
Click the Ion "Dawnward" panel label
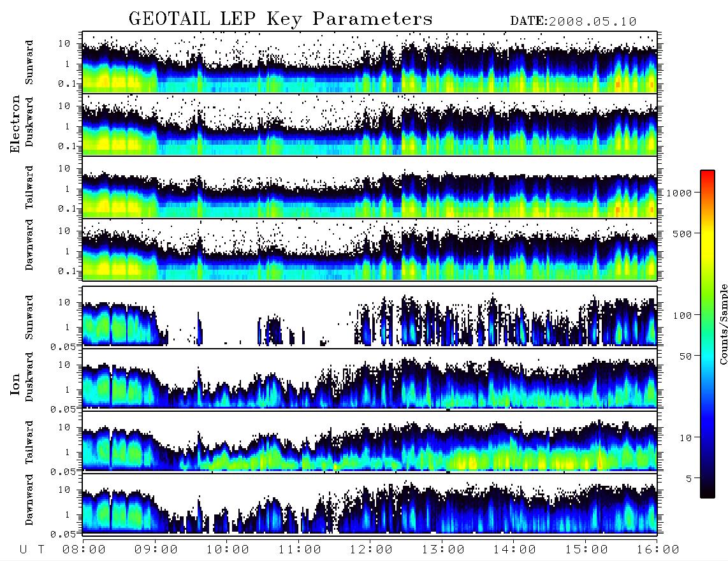pyautogui.click(x=29, y=500)
